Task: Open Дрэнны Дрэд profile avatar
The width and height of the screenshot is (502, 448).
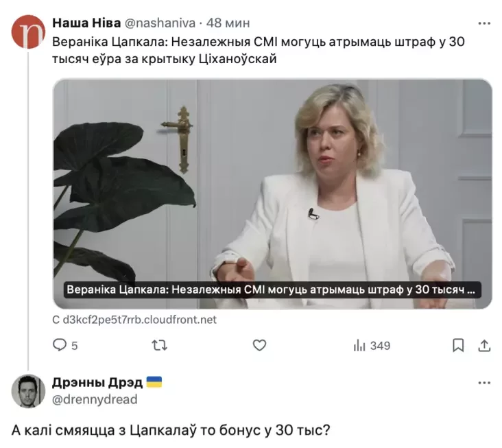Action: click(x=28, y=391)
